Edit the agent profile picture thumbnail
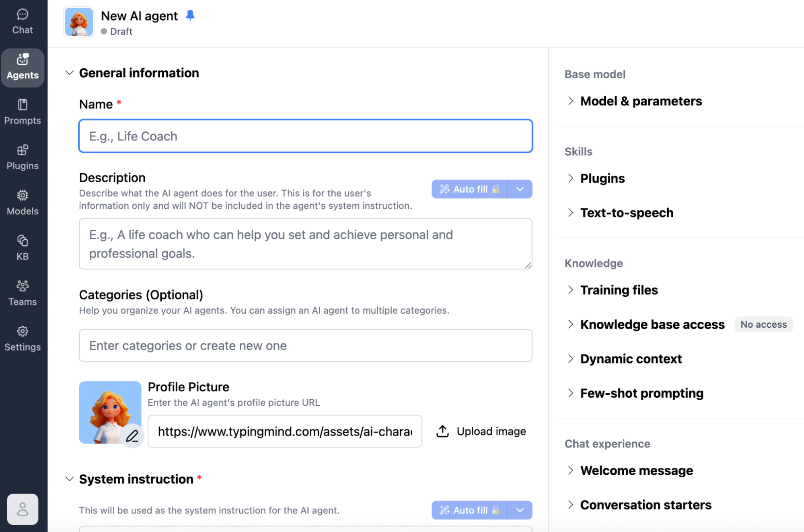 point(133,435)
